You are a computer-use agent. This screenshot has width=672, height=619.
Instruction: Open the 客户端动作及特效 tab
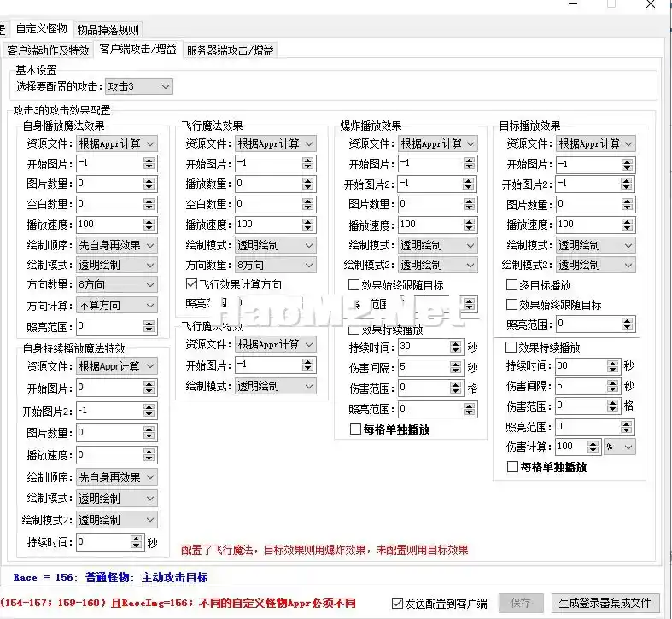point(48,50)
